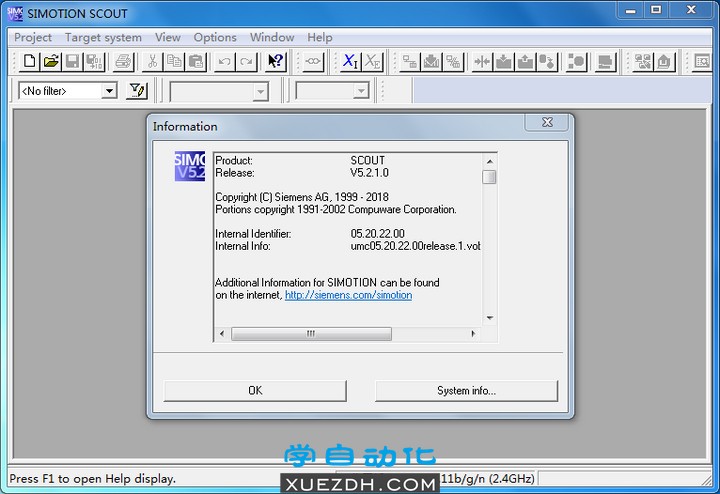Open a project with the folder icon
This screenshot has width=720, height=494.
tap(51, 61)
